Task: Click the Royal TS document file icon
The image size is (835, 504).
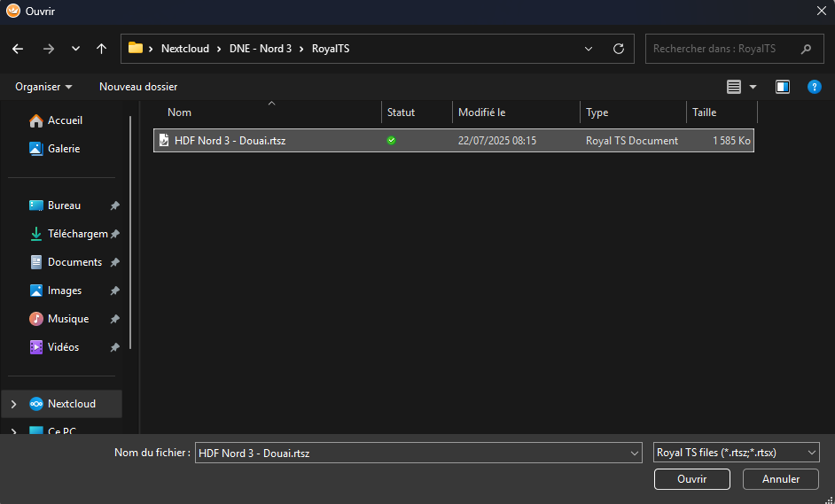Action: click(x=164, y=141)
